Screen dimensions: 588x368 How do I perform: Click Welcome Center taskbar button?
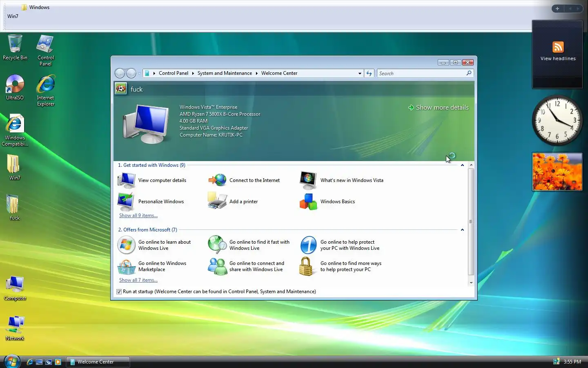pyautogui.click(x=98, y=362)
